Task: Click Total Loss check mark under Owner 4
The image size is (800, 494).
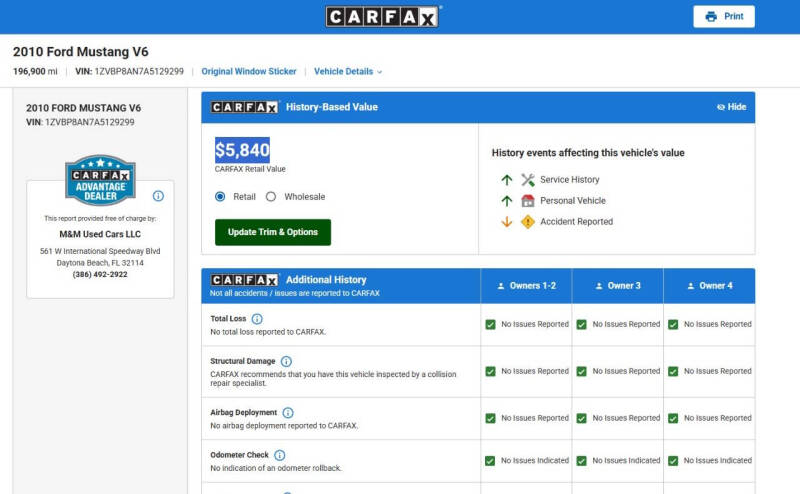Action: point(673,325)
